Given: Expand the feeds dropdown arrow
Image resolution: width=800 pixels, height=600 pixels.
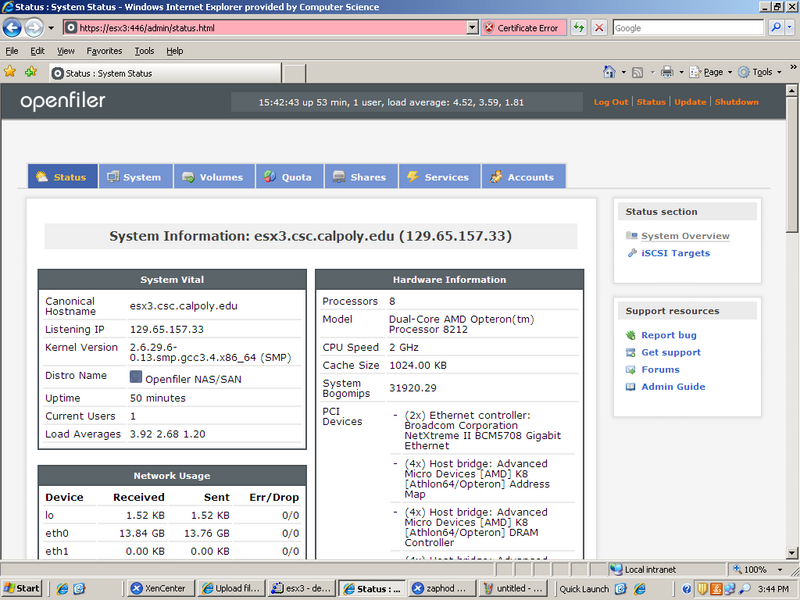Looking at the screenshot, I should point(652,72).
